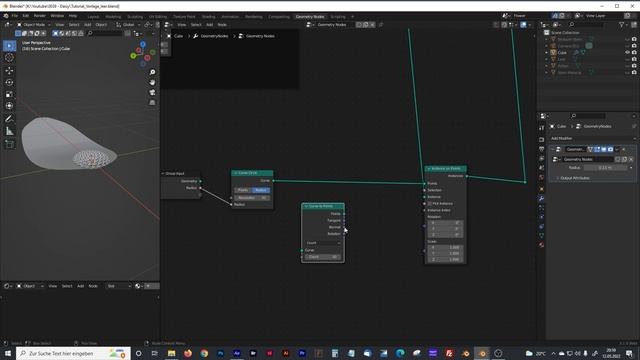The height and width of the screenshot is (360, 640).
Task: Click the modifier name field in properties panel
Action: click(x=576, y=149)
